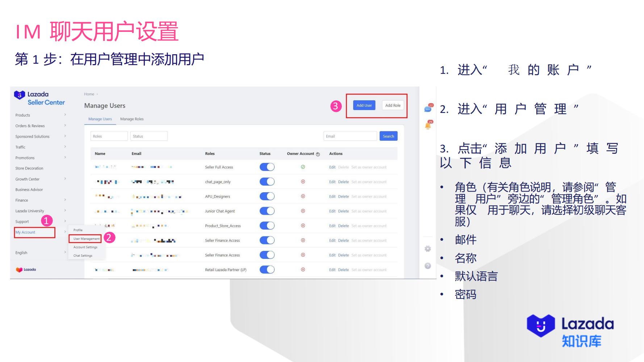Open the notifications bell showing 29 alerts
This screenshot has height=362, width=644.
(428, 125)
